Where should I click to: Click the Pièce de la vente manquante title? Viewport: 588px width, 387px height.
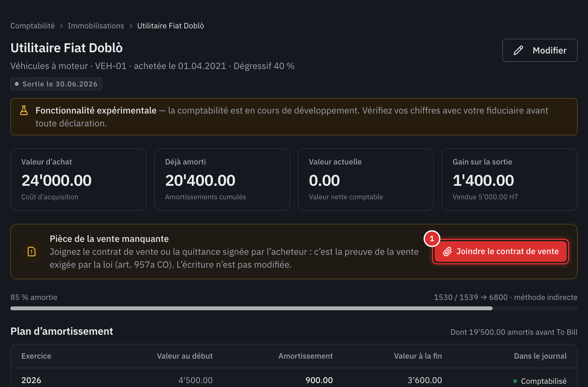[109, 239]
